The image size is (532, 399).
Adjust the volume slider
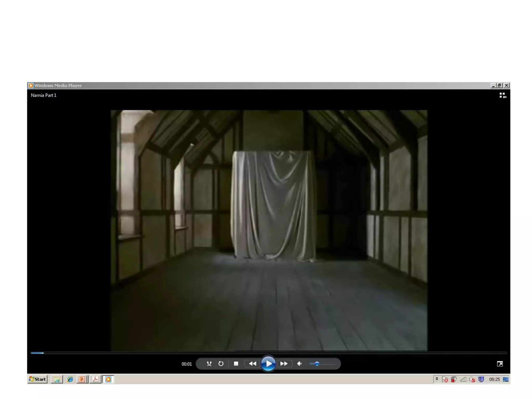[x=317, y=364]
